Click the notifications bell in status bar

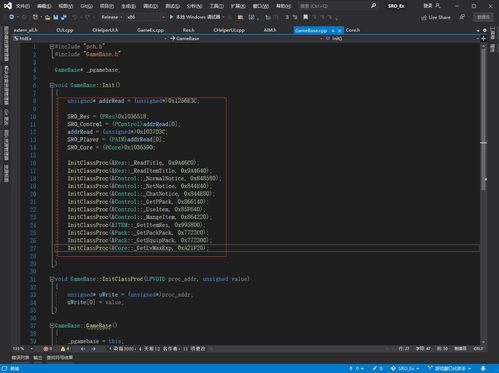pos(483,368)
